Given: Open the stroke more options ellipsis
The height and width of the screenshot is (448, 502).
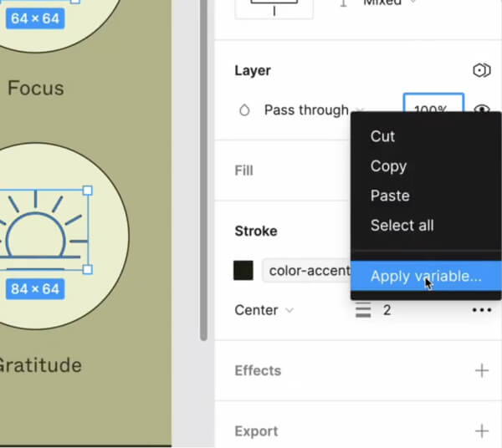Looking at the screenshot, I should click(481, 310).
